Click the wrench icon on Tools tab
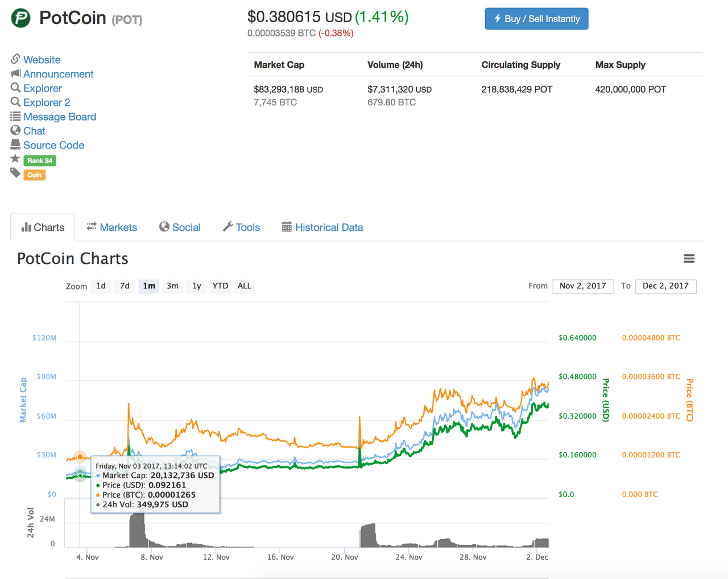728x579 pixels. [x=227, y=227]
